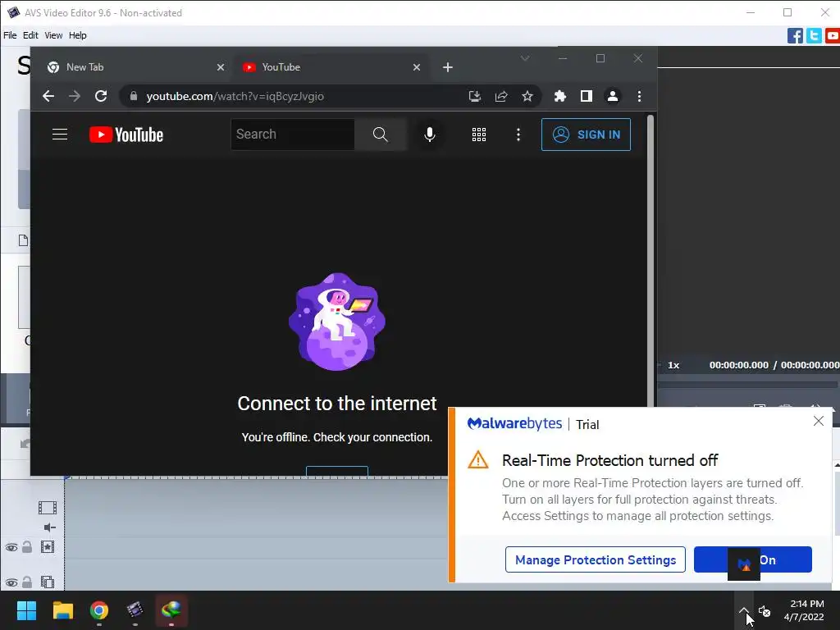Click the muted volume tray icon
This screenshot has width=840, height=630.
[x=765, y=610]
